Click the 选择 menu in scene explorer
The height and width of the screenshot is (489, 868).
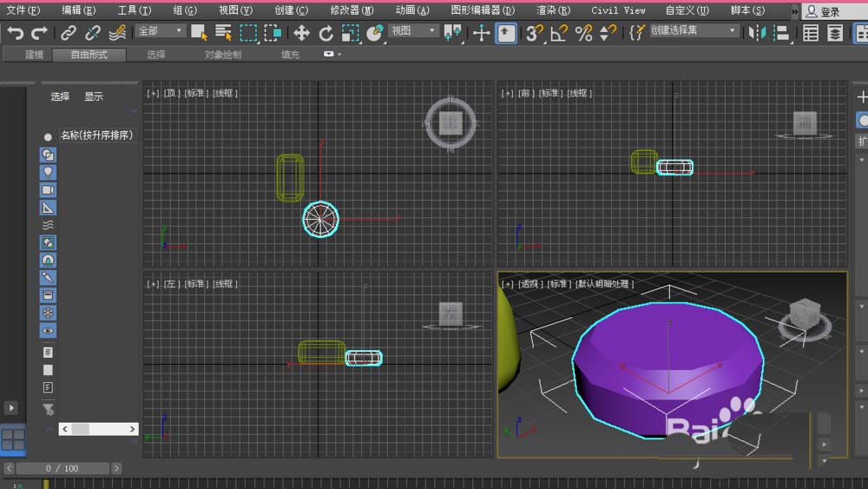(60, 96)
